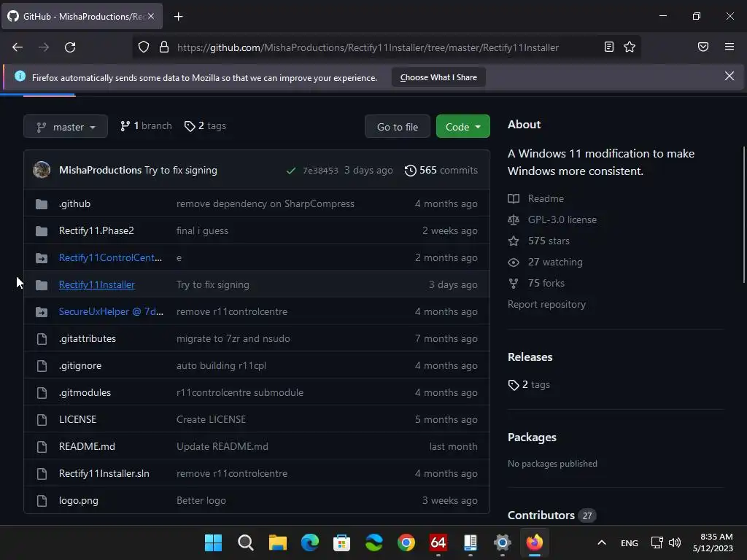Screen dimensions: 747x560
Task: Open the master branch dropdown
Action: 66,127
